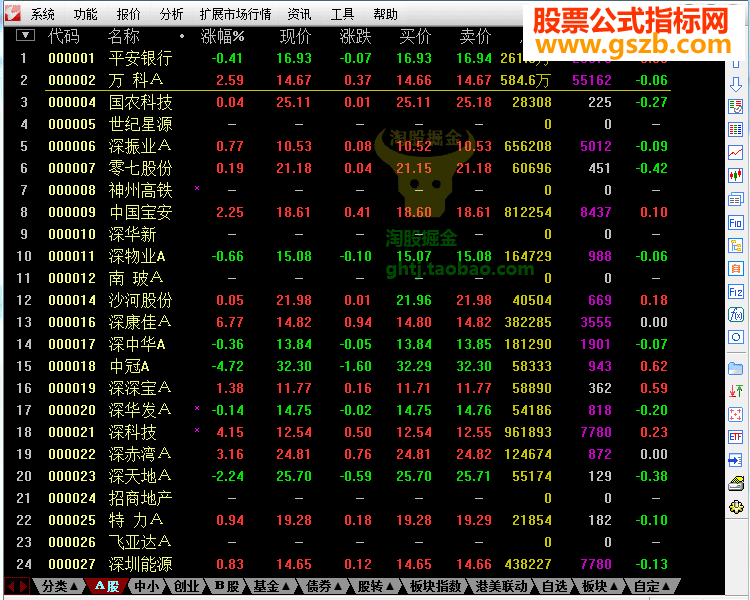Viewport: 750px width, 600px height.
Task: Open the 系统 menu
Action: pos(43,14)
